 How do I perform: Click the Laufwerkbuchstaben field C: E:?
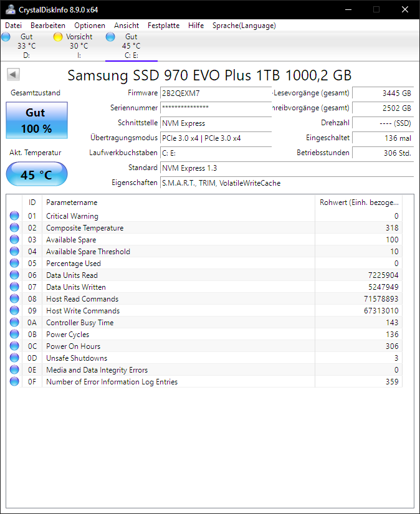point(216,153)
